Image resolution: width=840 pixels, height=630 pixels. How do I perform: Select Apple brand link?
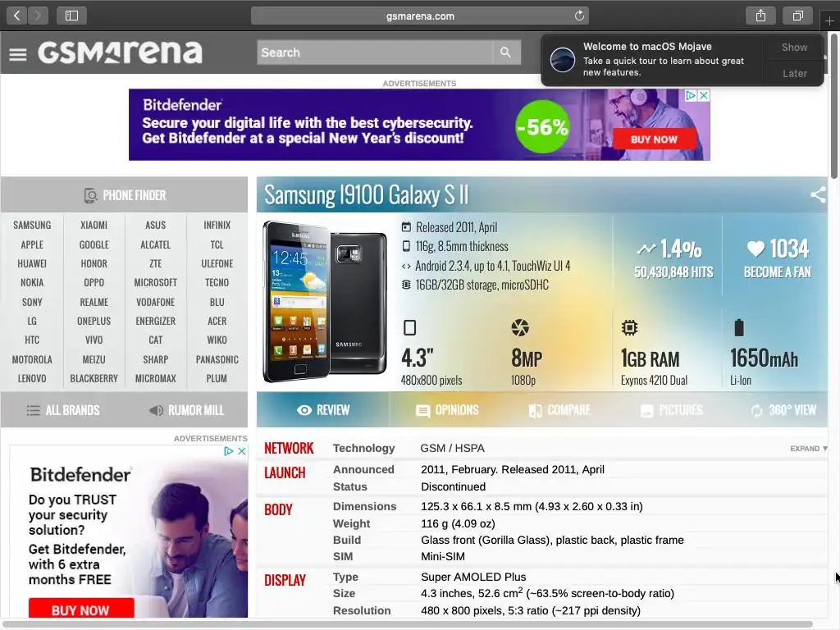(32, 244)
